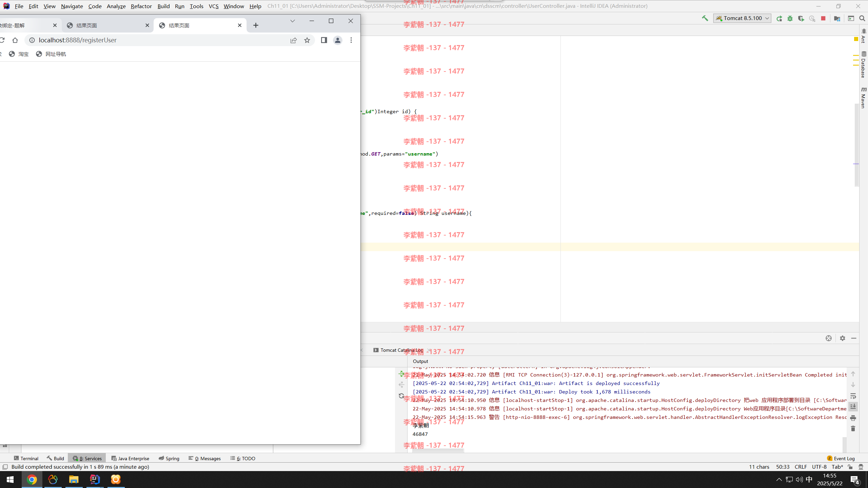Click the UTF-8 encoding selector
The width and height of the screenshot is (868, 488).
(x=819, y=467)
